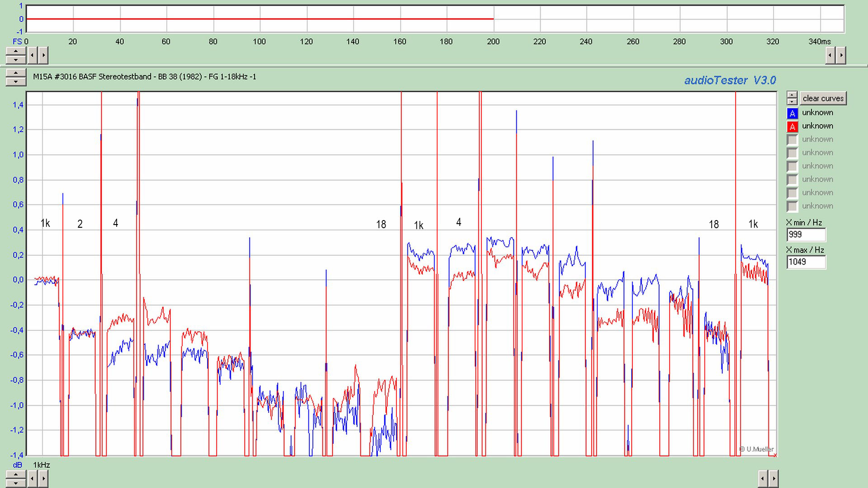Click the X max / Hz field showing 1049

point(806,262)
